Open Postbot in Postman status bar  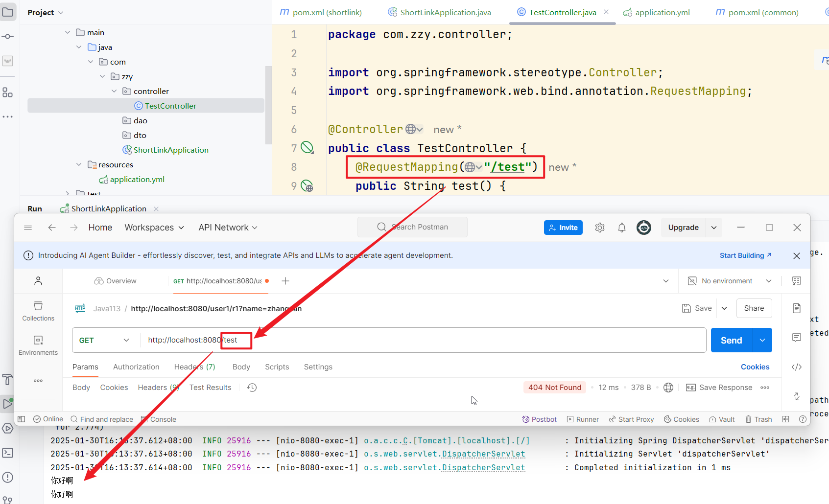coord(540,419)
